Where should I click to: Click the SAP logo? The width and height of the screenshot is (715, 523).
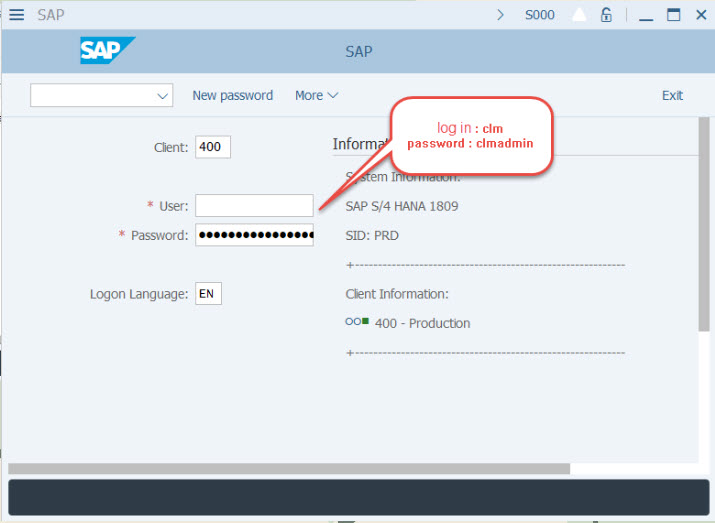[x=108, y=50]
